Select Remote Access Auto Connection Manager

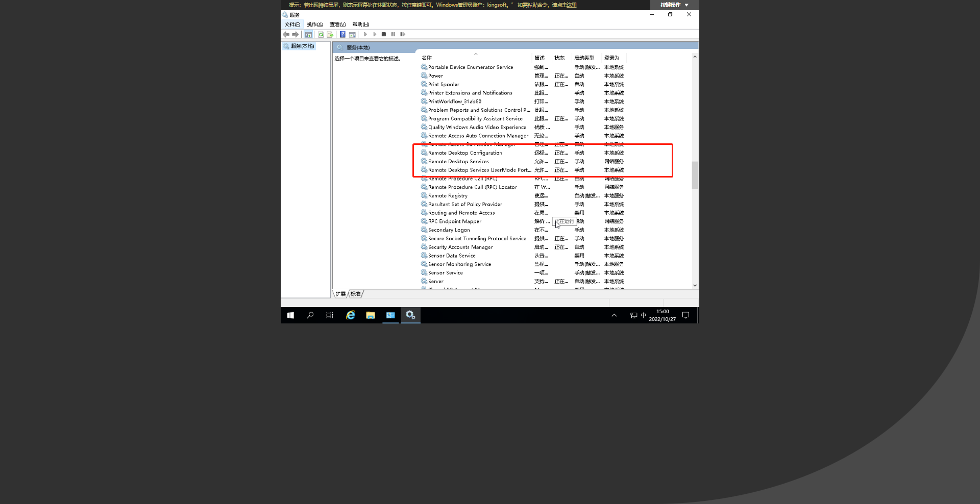tap(523, 136)
